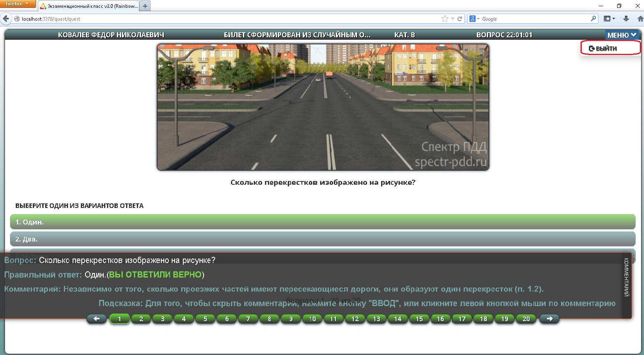Jump to question 19
The width and height of the screenshot is (644, 355).
pyautogui.click(x=505, y=319)
